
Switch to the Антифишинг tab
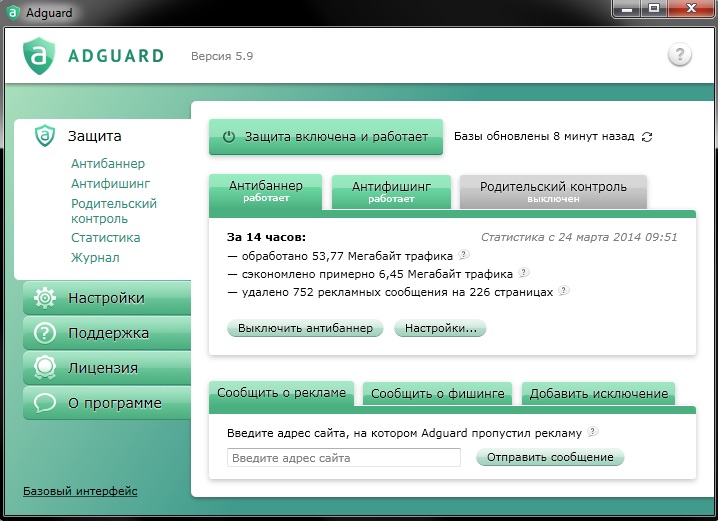(392, 192)
